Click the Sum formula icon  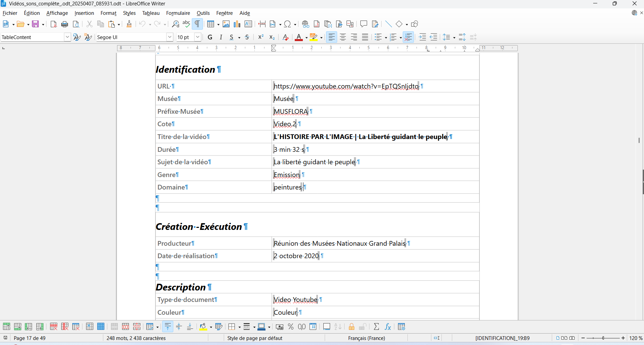pyautogui.click(x=377, y=326)
